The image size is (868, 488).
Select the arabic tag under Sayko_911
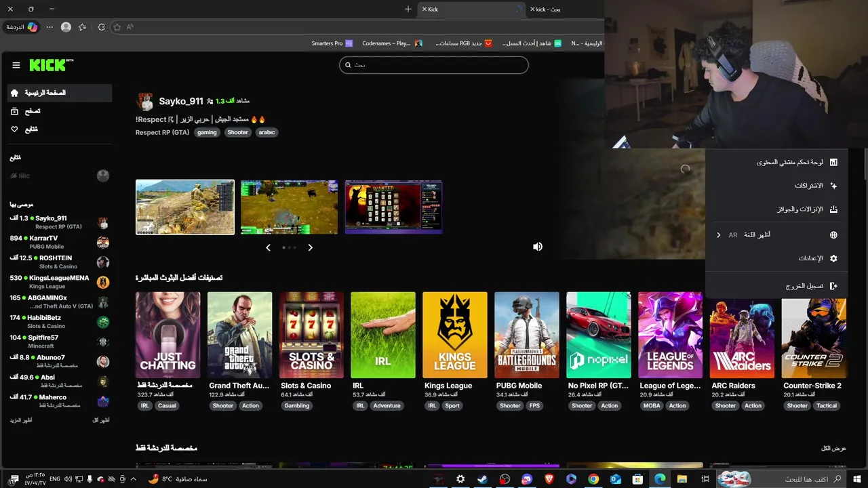point(267,132)
